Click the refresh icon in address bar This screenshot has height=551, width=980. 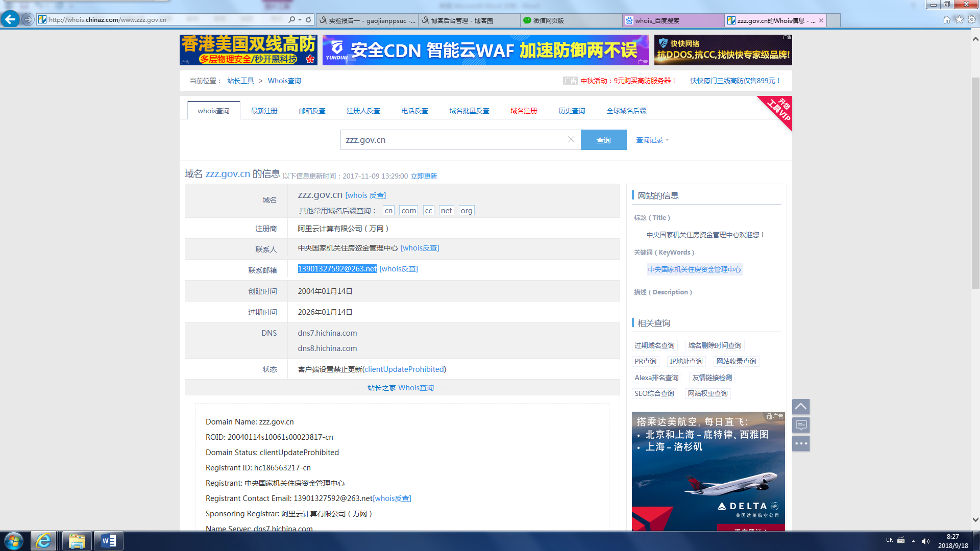click(x=308, y=19)
